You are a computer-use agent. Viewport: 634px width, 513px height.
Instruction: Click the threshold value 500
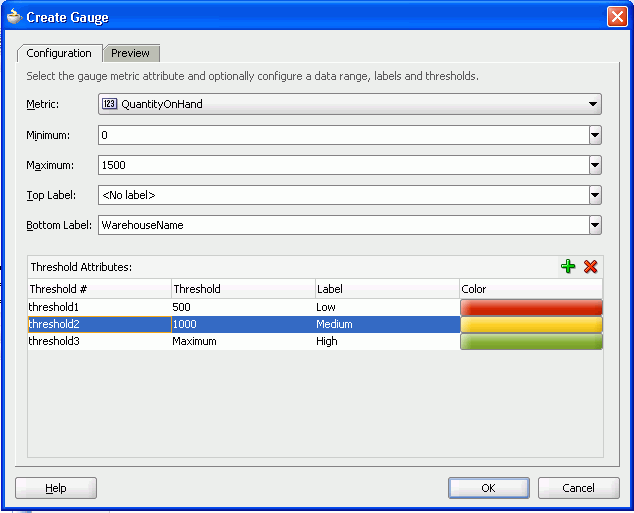coord(243,307)
